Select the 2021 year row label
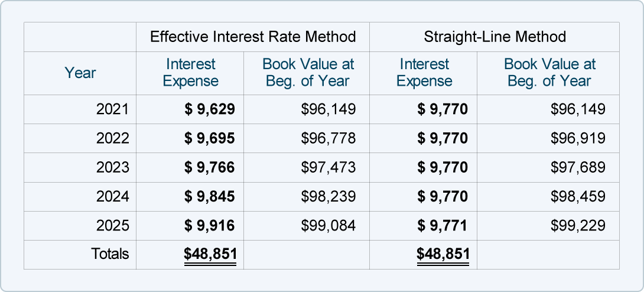 (112, 109)
